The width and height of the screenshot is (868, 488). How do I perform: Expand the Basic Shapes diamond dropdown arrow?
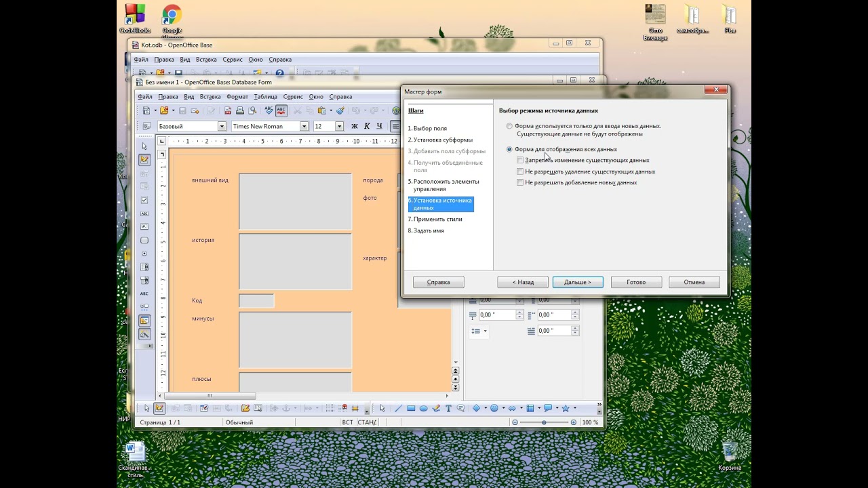[x=486, y=408]
